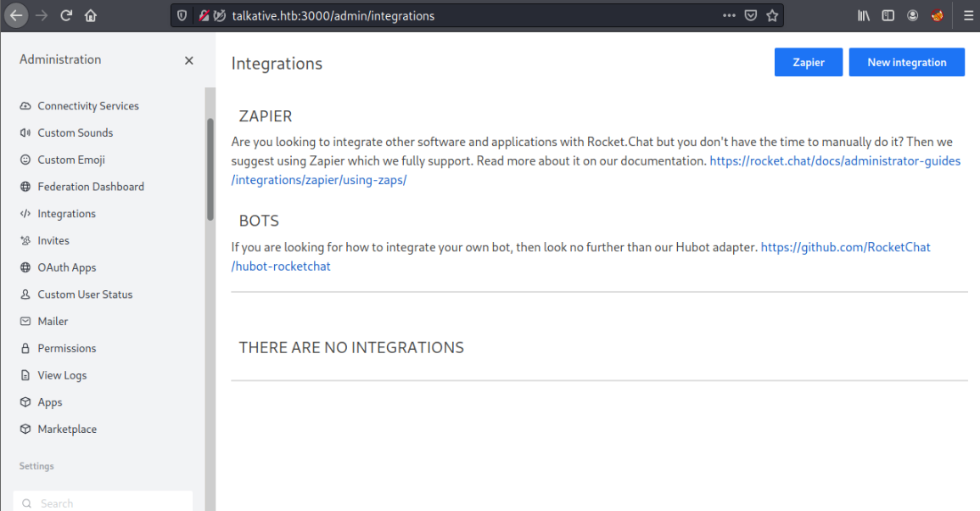Go to the OAuth Apps section
This screenshot has width=980, height=511.
point(67,267)
